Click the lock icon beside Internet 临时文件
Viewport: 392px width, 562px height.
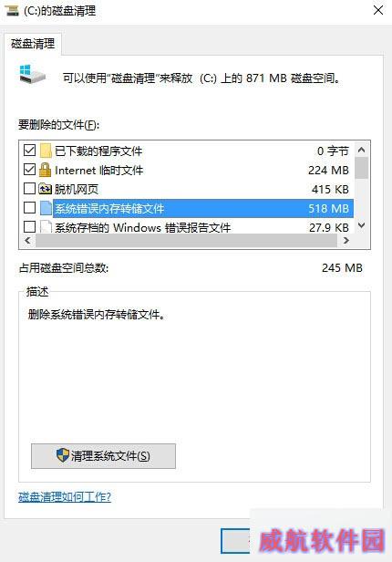point(45,170)
